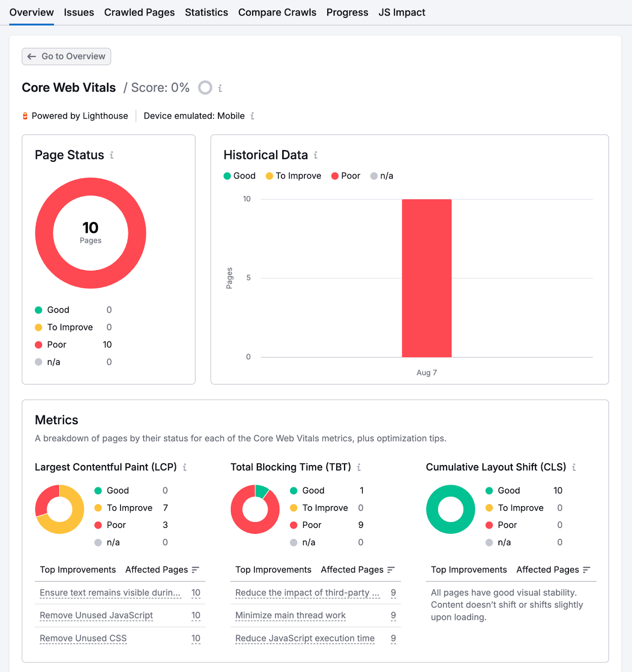
Task: Click info icon for Largest Contentful Paint
Action: (185, 467)
